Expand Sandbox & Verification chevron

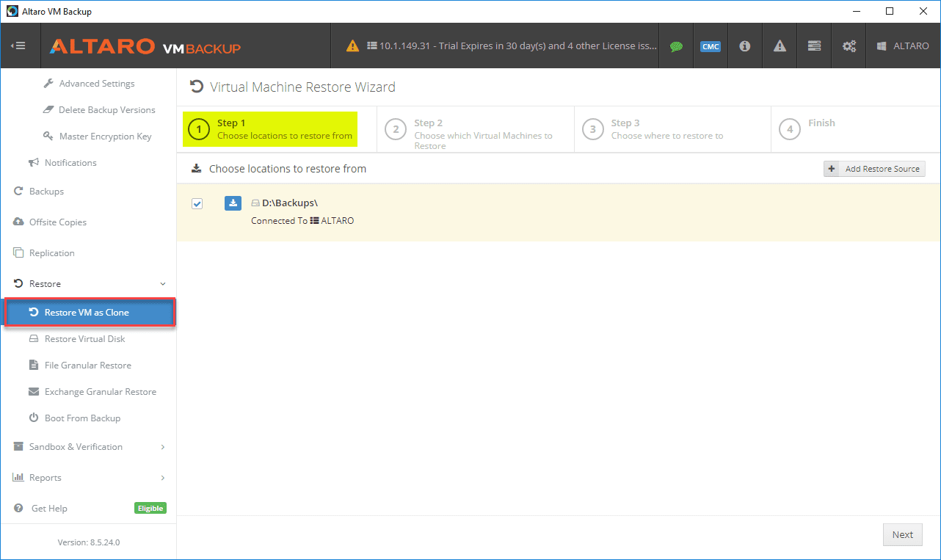(163, 447)
